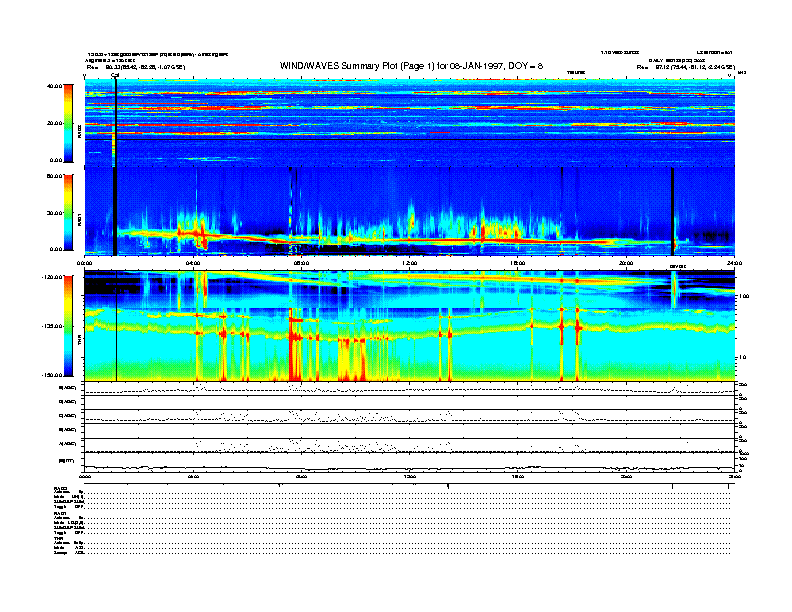Click the RAD1 intensity color bar
Viewport: 792px width, 612px height.
tap(68, 212)
